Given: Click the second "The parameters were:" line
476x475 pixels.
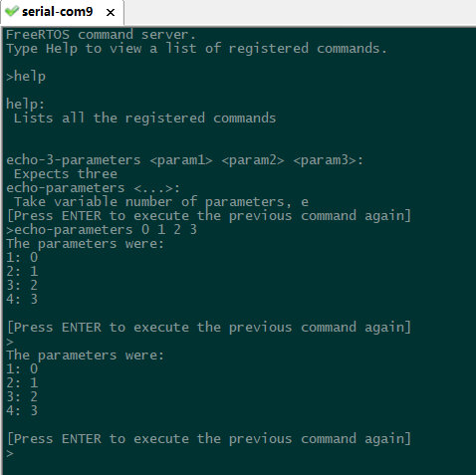Looking at the screenshot, I should click(x=85, y=356).
